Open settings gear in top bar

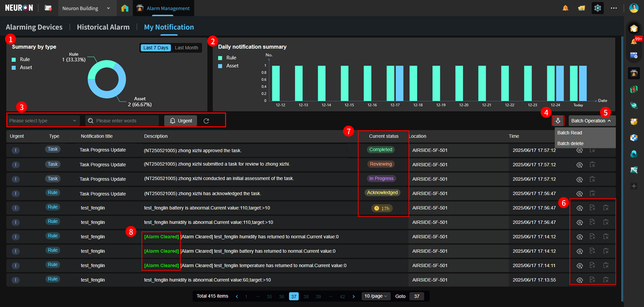[x=597, y=8]
